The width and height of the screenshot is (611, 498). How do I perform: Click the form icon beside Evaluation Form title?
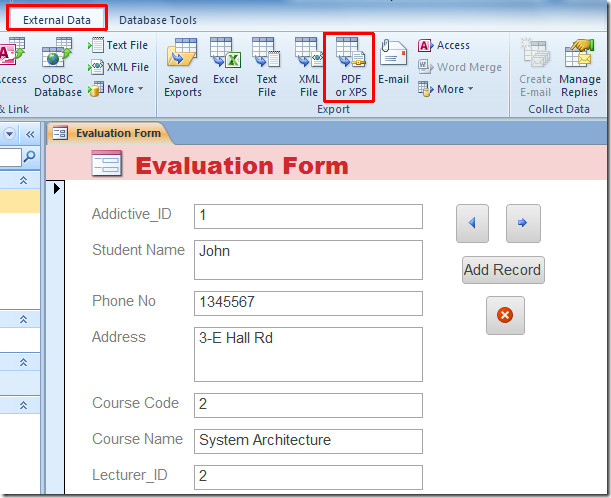[x=107, y=163]
